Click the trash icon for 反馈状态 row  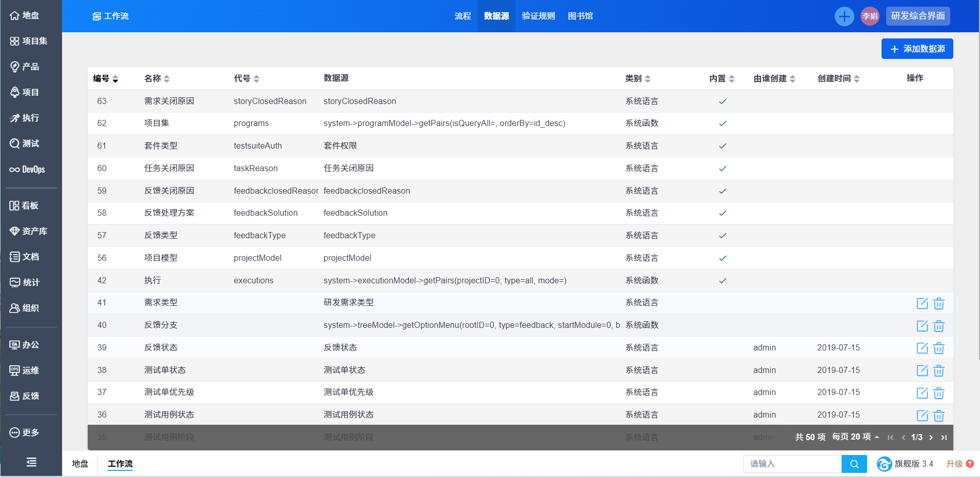tap(938, 348)
